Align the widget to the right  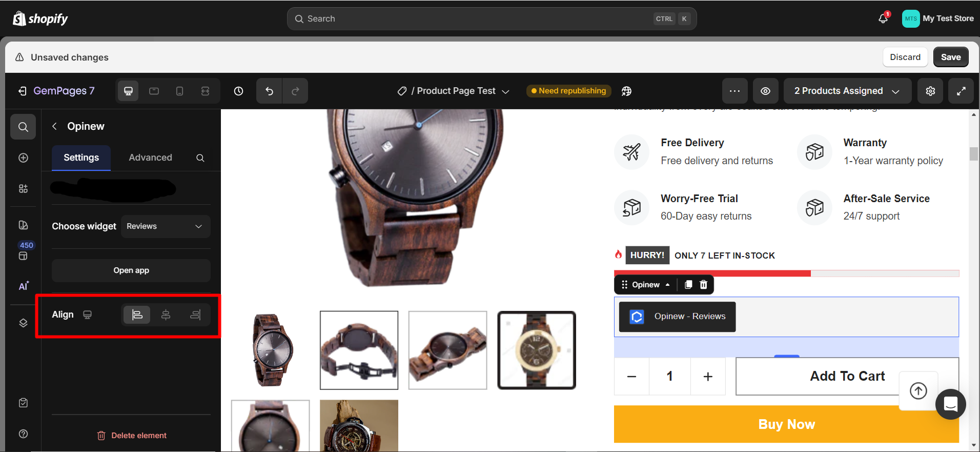click(x=195, y=315)
